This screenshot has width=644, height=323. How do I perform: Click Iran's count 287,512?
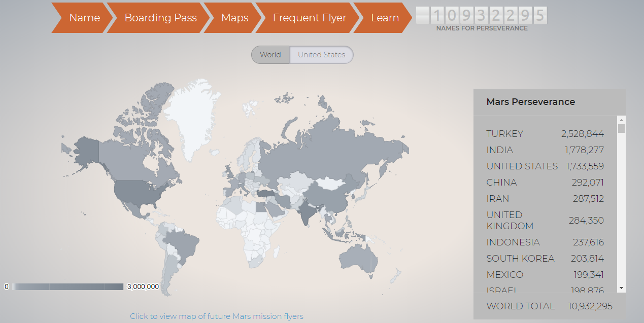pos(589,199)
